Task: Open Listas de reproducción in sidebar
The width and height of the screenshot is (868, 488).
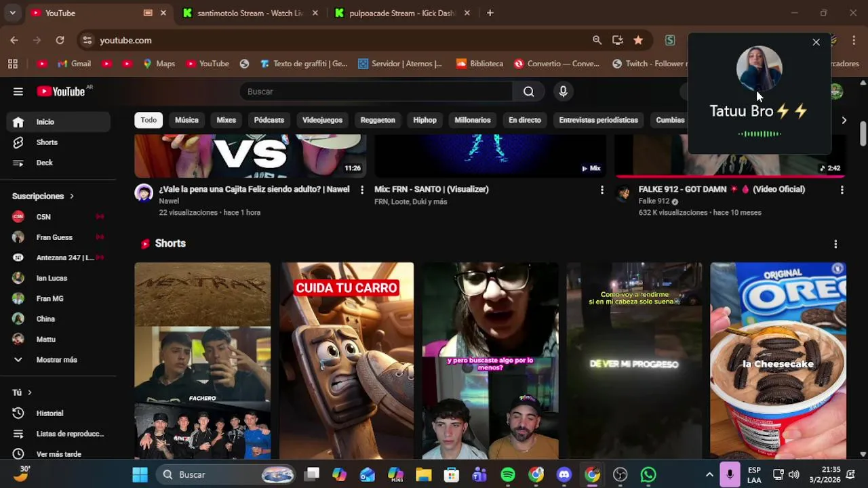Action: pyautogui.click(x=58, y=434)
